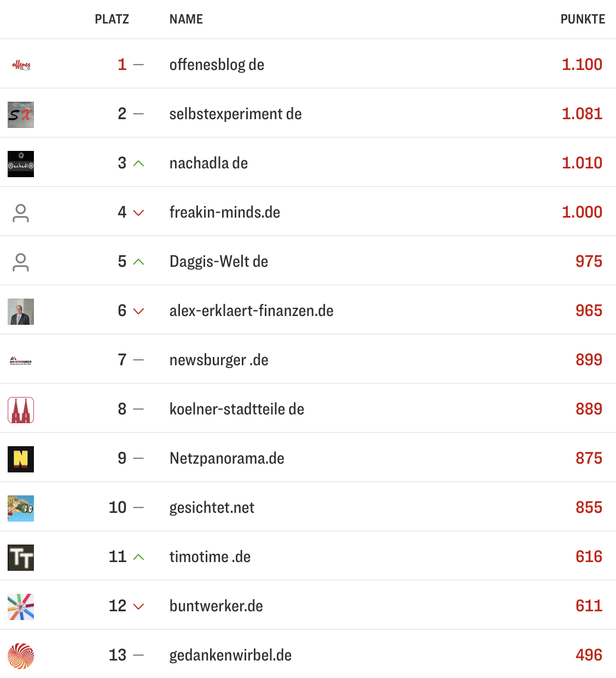Click the NAME column header
This screenshot has width=616, height=678.
pyautogui.click(x=186, y=20)
